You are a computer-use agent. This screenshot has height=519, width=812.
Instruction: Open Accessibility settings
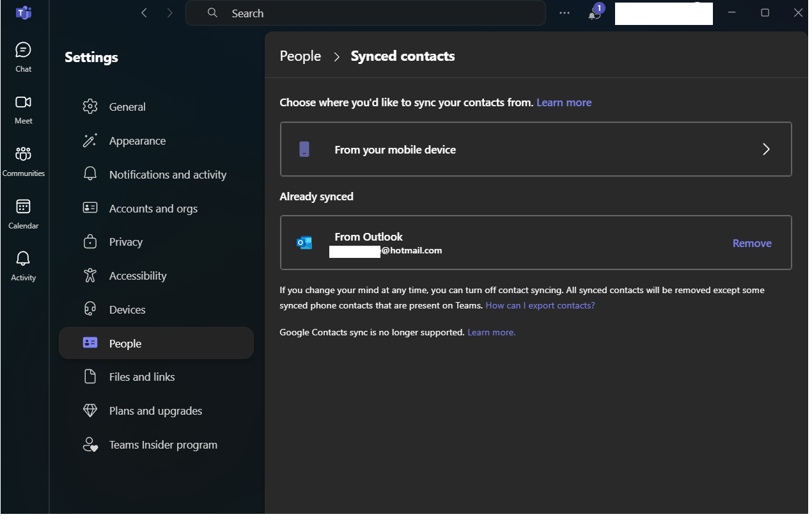tap(156, 276)
